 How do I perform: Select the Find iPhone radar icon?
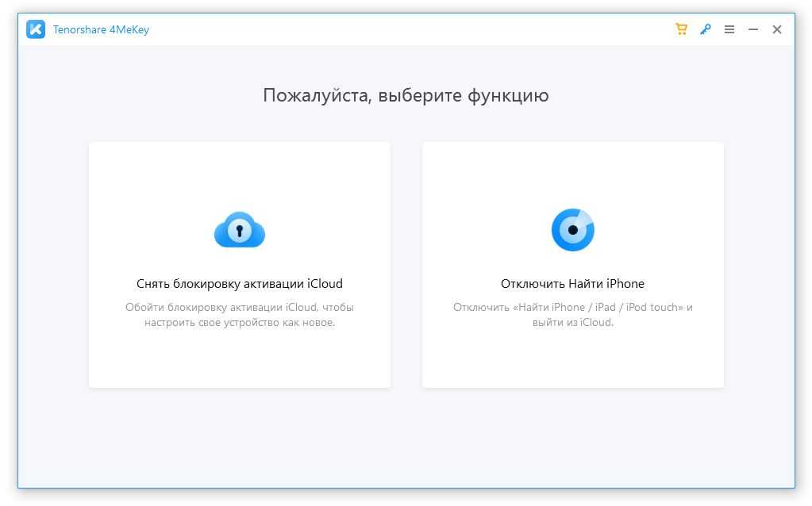(573, 230)
